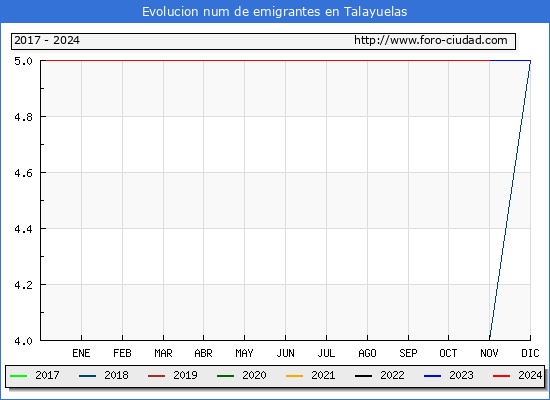
Task: Click the legend label '2020'
Action: 254,375
